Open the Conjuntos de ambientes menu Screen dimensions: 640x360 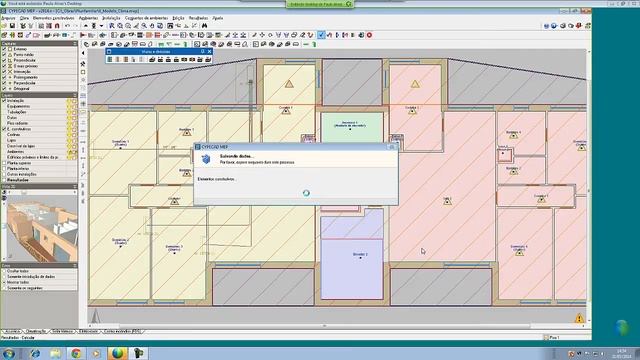pyautogui.click(x=146, y=18)
